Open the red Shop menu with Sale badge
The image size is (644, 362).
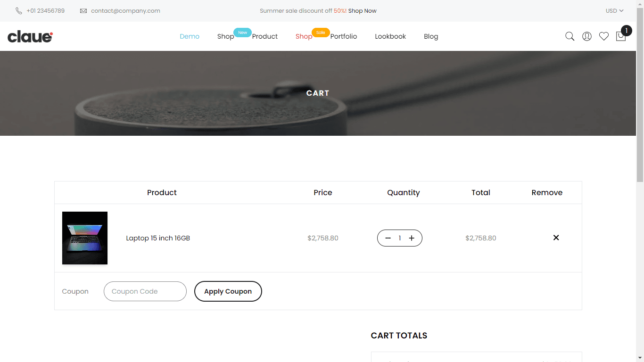[x=304, y=36]
